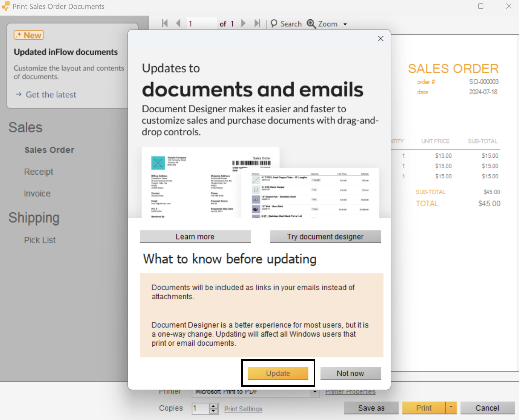Select Pick List document type
This screenshot has width=519, height=420.
click(40, 240)
